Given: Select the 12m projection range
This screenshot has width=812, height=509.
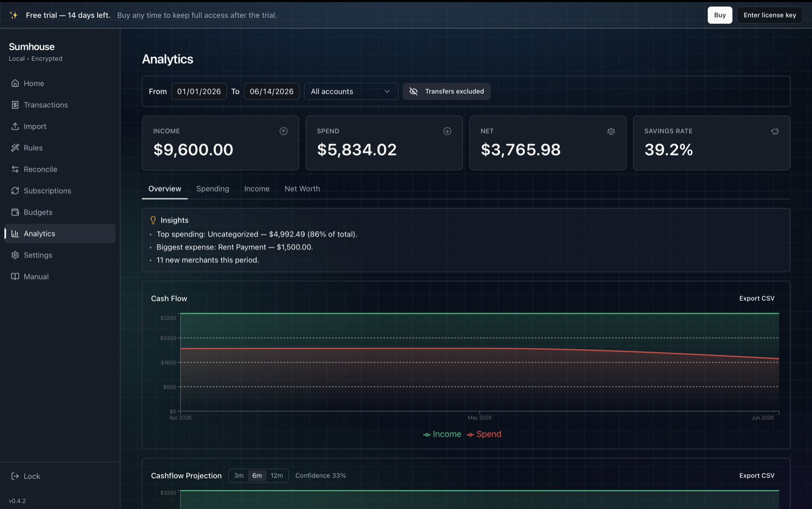Looking at the screenshot, I should click(277, 476).
